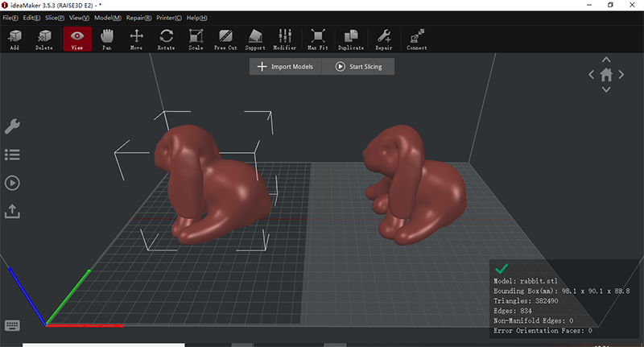Select the View eye tool
This screenshot has height=347, width=644.
coord(77,39)
